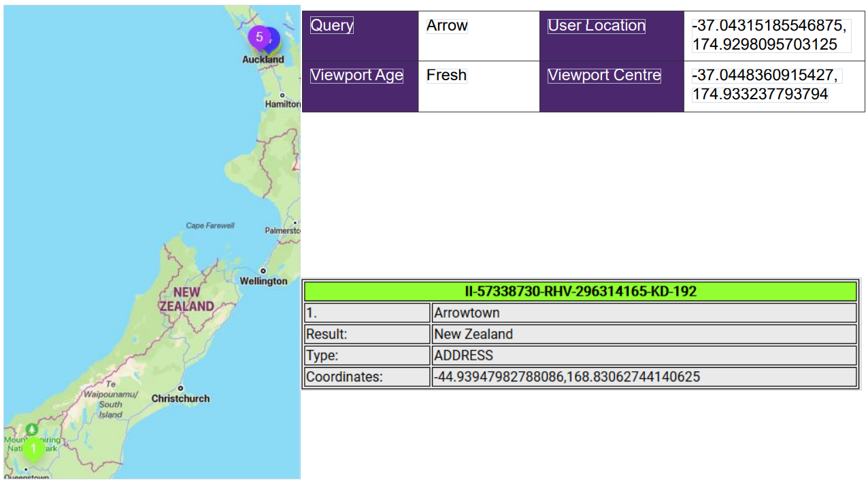Click the New Zealand result value
Image resolution: width=868 pixels, height=480 pixels.
(473, 334)
